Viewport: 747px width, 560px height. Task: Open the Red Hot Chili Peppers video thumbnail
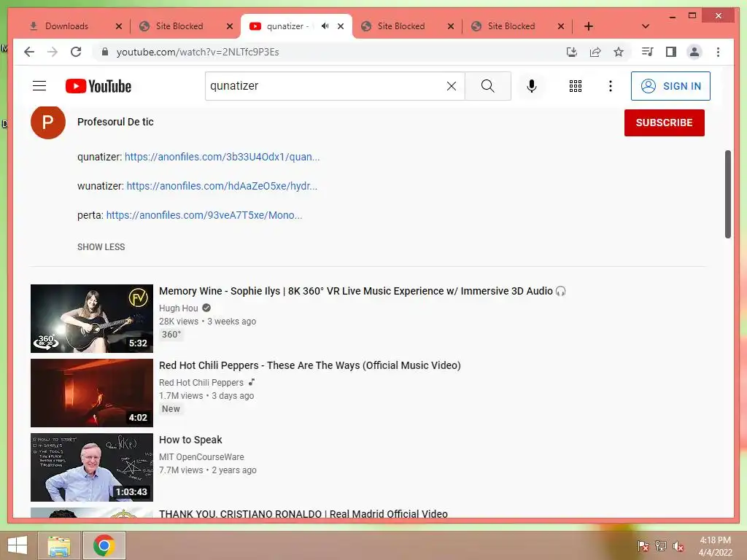tap(92, 393)
